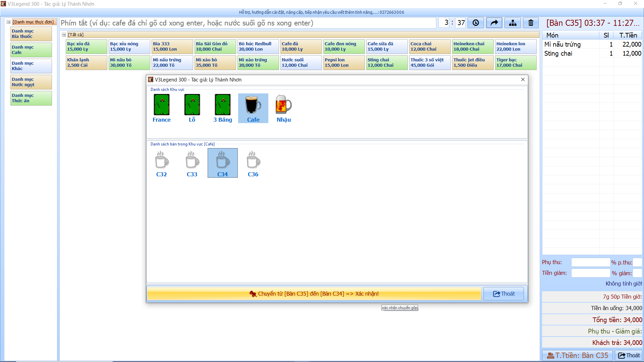This screenshot has width=644, height=362.
Task: Open the Danh mục Khác category
Action: 31,66
